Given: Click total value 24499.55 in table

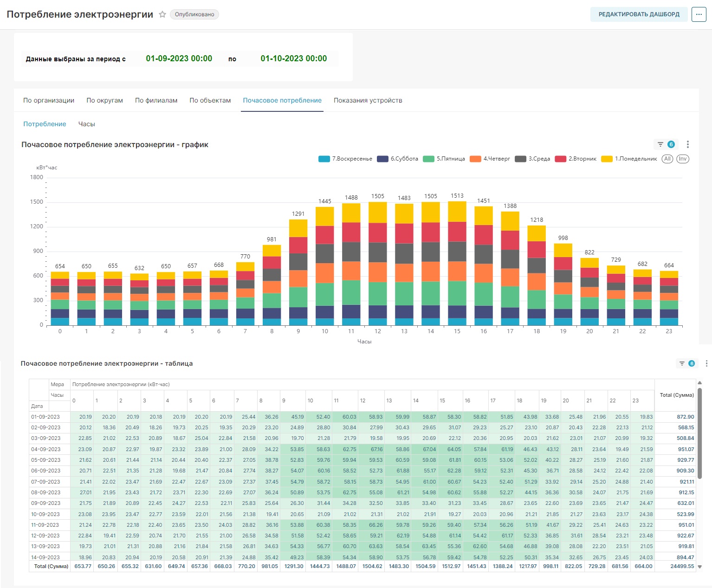Looking at the screenshot, I should pyautogui.click(x=682, y=566).
